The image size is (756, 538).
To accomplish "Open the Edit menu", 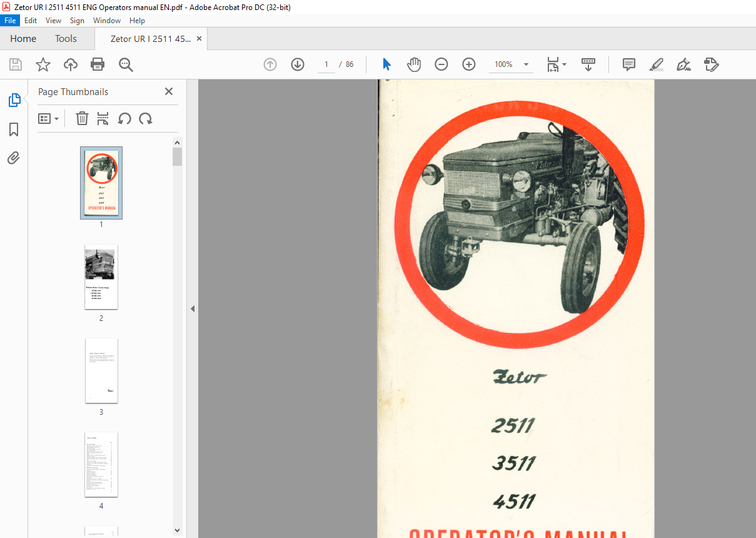I will (x=31, y=21).
